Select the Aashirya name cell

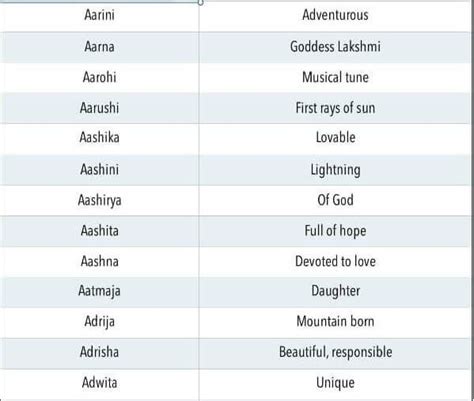[x=99, y=200]
